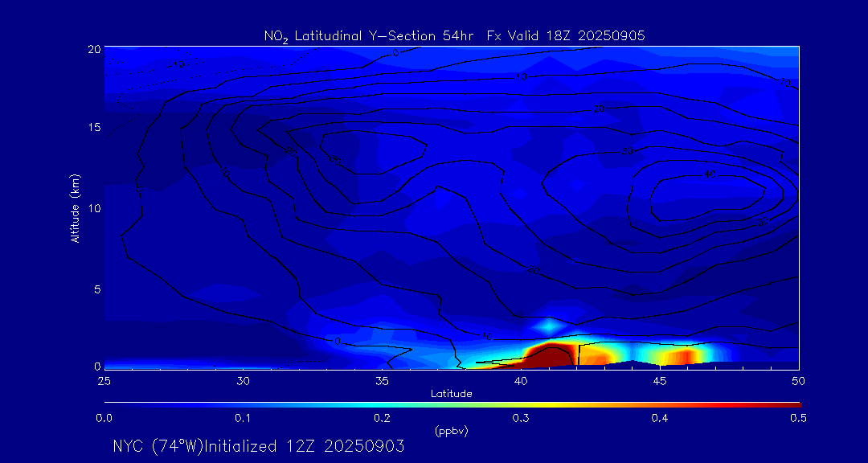
Task: Click the "(ppbv)" units label
Action: point(452,432)
